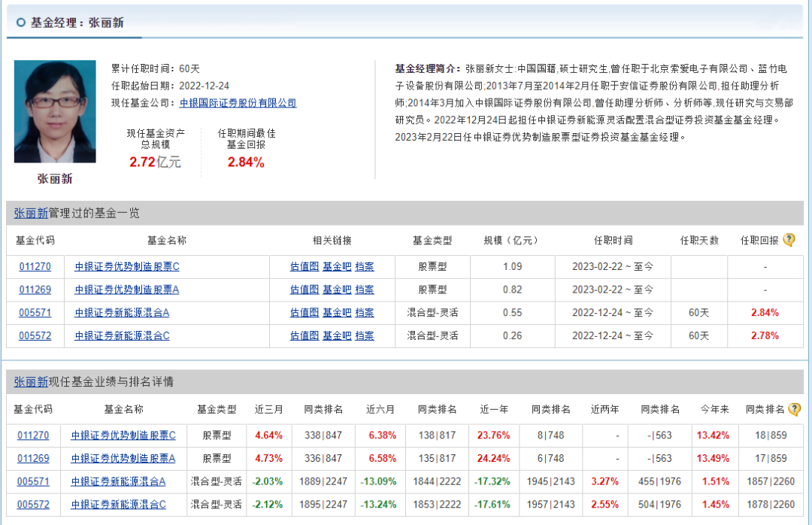This screenshot has height=525, width=812.
Task: Open 基金吧 for fund 005572
Action: point(337,335)
